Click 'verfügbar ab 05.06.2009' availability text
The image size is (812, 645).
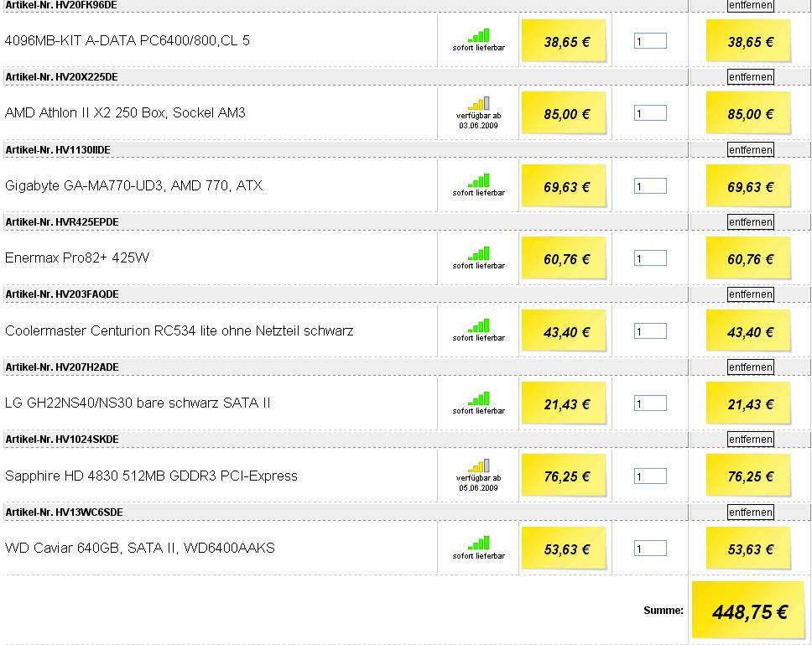pos(478,483)
